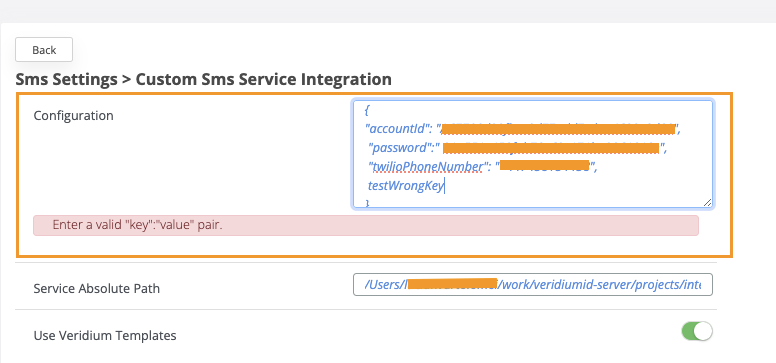Click the Sms Settings breadcrumb heading

[66, 79]
